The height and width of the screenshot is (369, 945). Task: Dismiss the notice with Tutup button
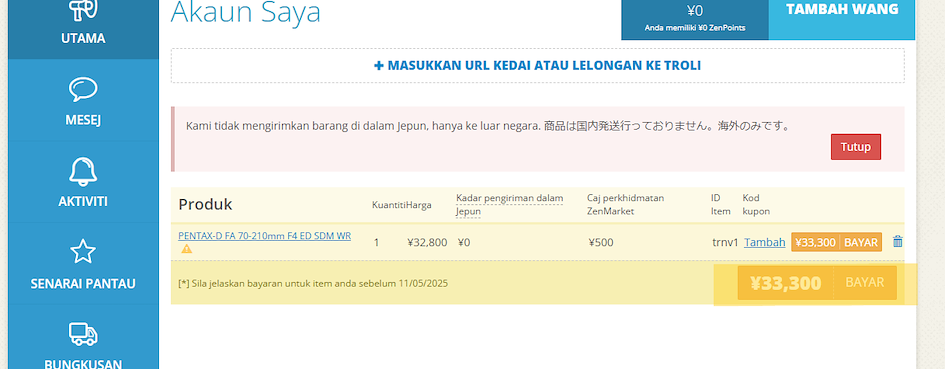coord(856,147)
